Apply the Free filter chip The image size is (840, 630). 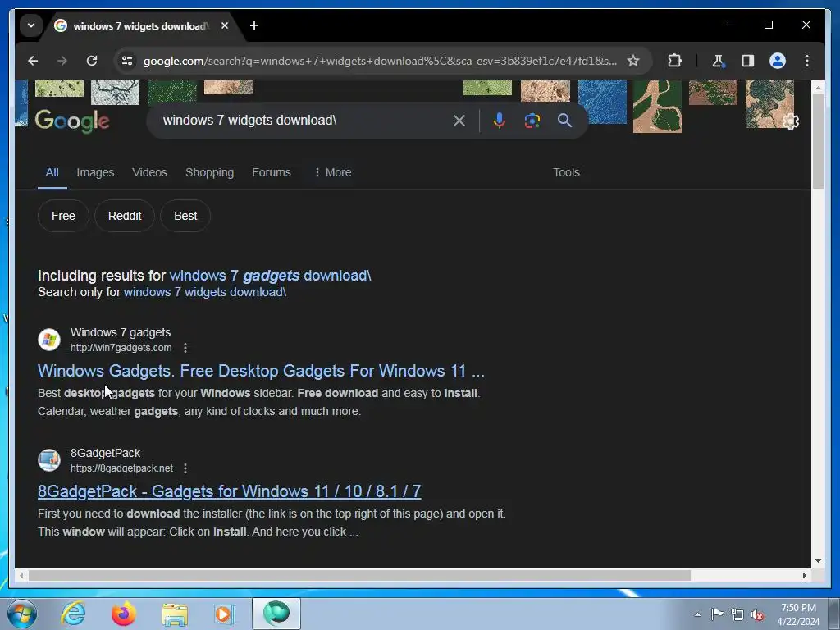point(63,216)
